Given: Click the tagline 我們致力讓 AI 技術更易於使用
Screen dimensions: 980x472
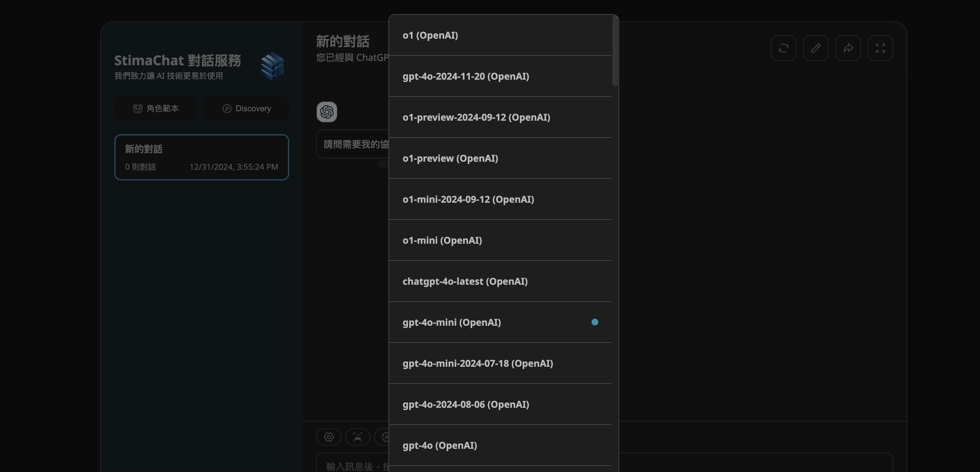Looking at the screenshot, I should click(168, 76).
